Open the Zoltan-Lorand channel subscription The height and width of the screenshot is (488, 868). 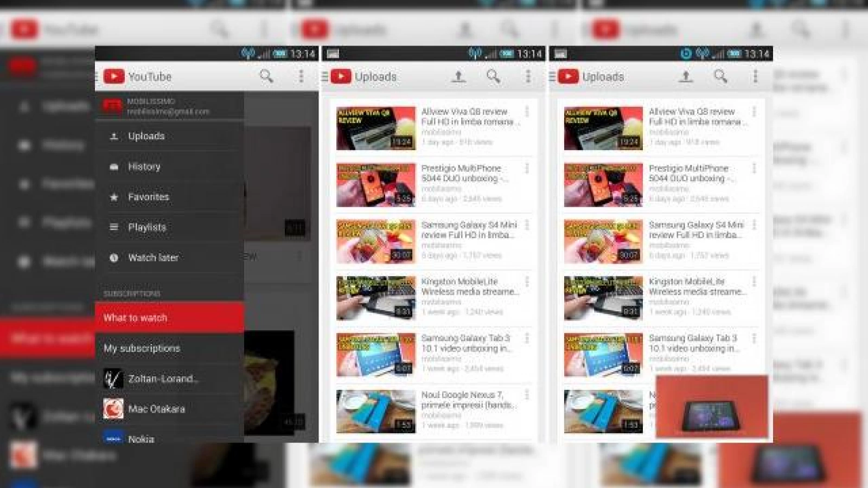point(169,378)
